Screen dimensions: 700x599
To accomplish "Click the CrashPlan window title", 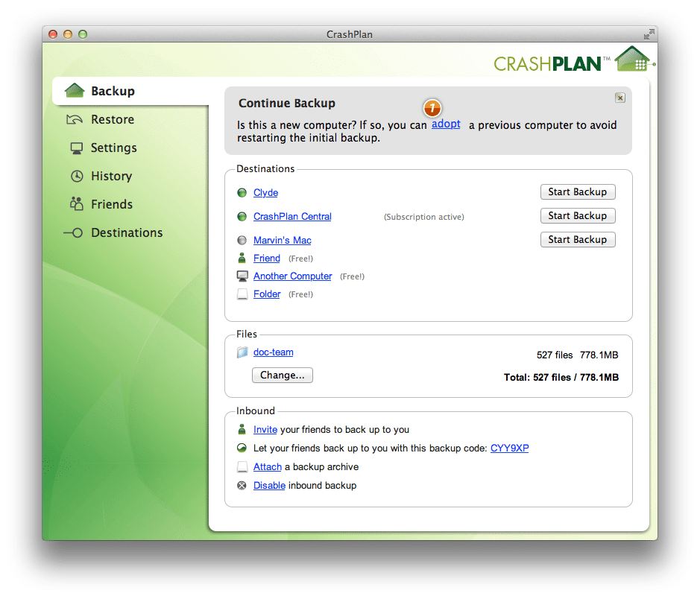I will coord(350,34).
